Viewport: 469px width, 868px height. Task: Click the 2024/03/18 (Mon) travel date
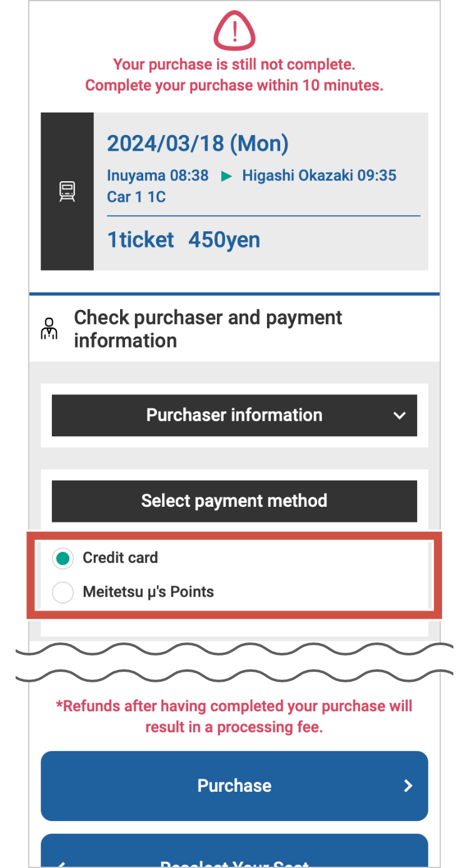pyautogui.click(x=198, y=144)
